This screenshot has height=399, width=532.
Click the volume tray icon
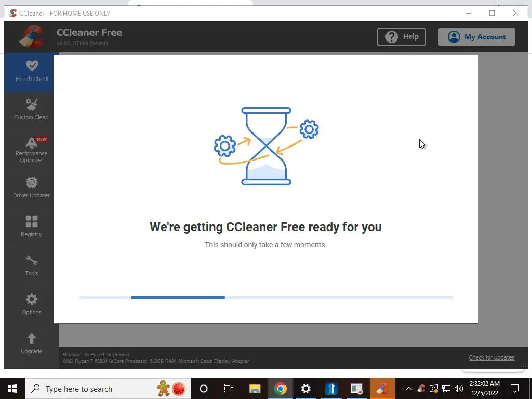[x=458, y=389]
